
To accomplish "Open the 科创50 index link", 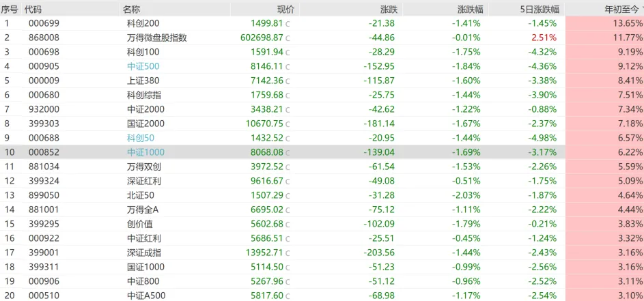I will [141, 138].
